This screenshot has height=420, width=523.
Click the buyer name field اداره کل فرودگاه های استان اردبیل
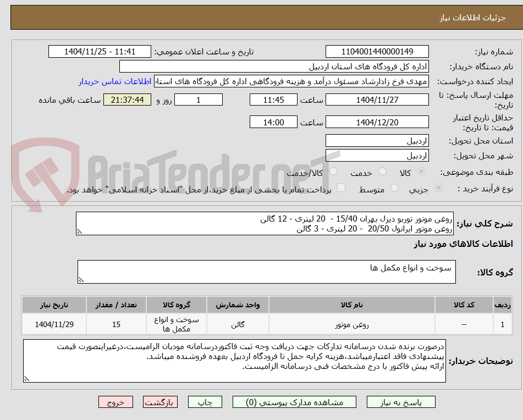tap(274, 67)
